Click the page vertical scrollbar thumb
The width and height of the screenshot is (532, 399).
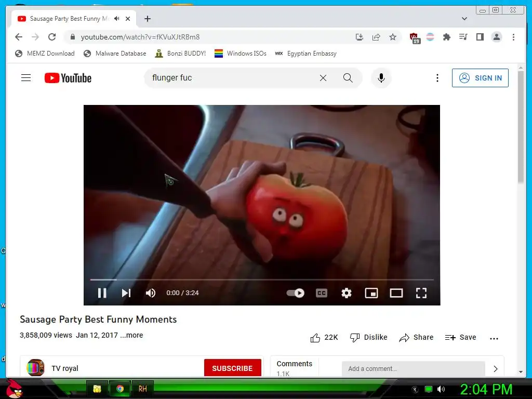(x=521, y=127)
